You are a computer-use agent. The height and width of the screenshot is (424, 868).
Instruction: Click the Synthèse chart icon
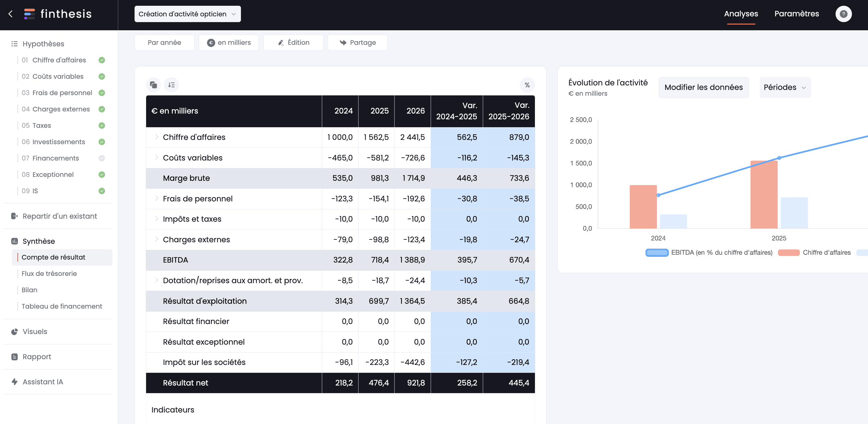coord(15,241)
